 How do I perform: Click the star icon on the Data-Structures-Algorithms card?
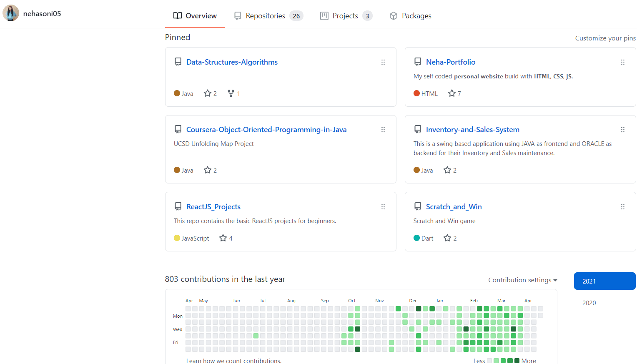pyautogui.click(x=208, y=93)
